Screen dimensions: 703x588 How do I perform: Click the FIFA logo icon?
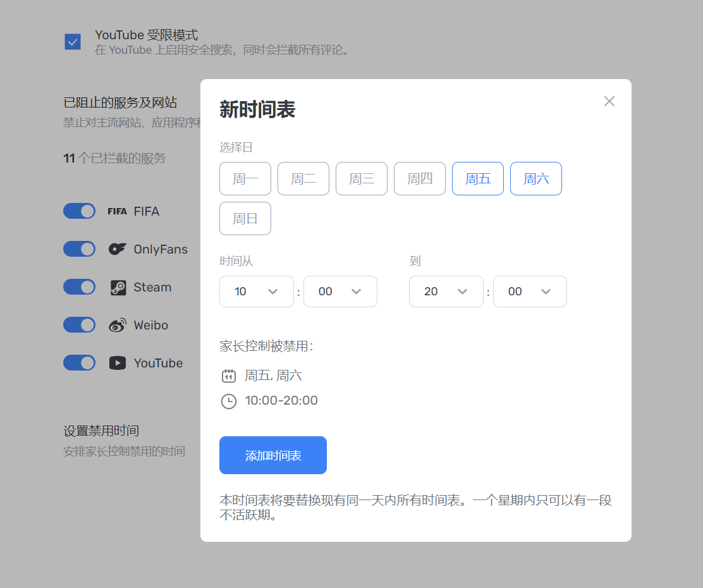[x=118, y=211]
